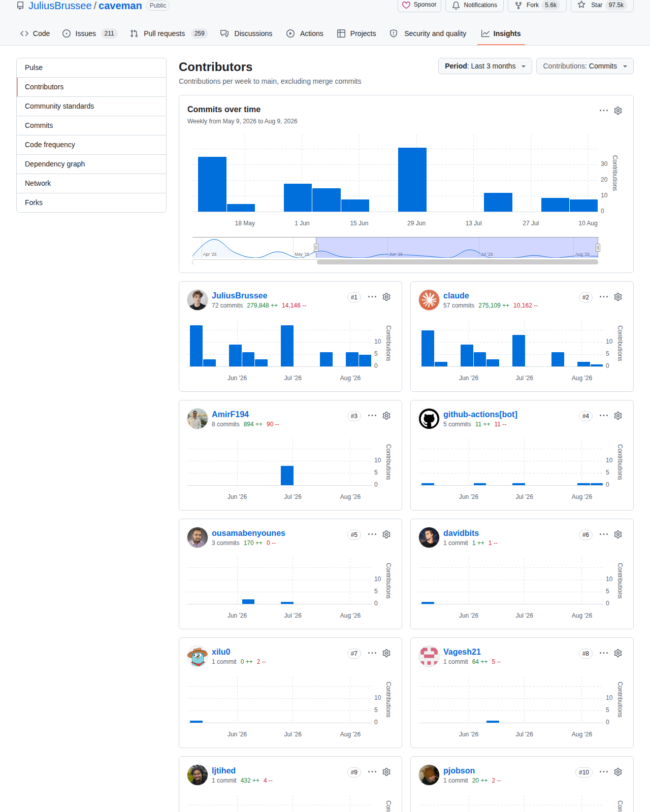Screen dimensions: 650x812
Task: Click gear icon on pjobson contributor card
Action: pos(618,772)
